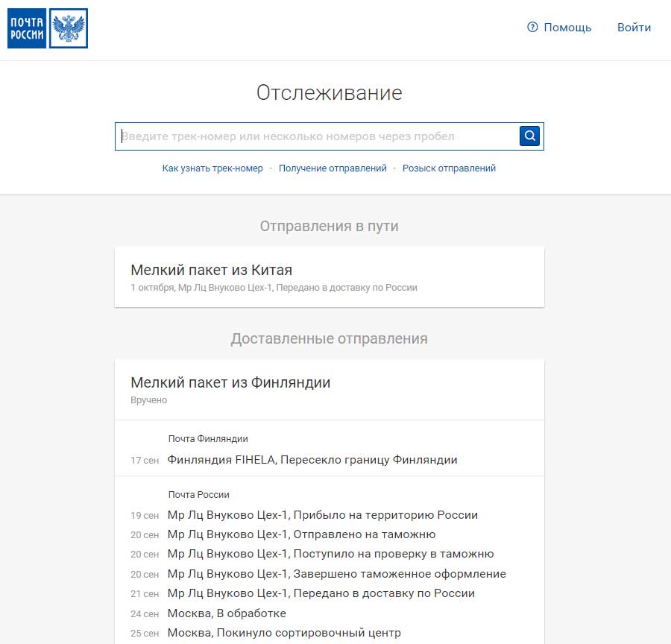Open the Помощь help link
Viewport: 671px width, 644px height.
click(x=567, y=28)
